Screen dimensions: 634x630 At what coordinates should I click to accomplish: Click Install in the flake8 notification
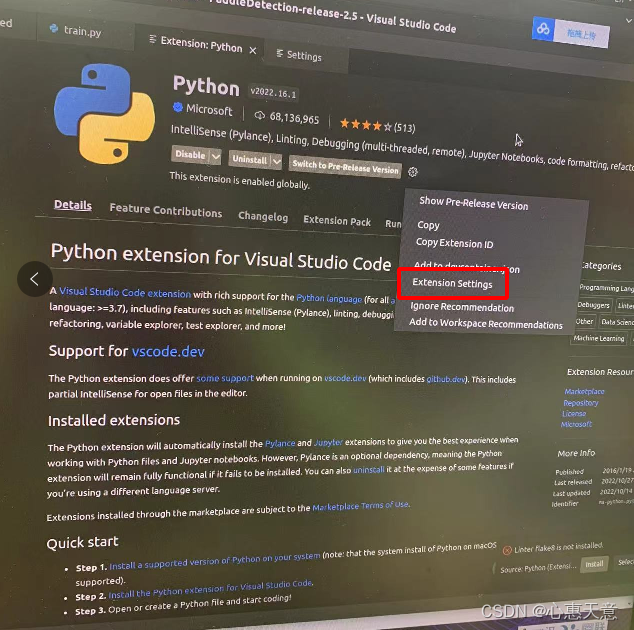point(594,564)
